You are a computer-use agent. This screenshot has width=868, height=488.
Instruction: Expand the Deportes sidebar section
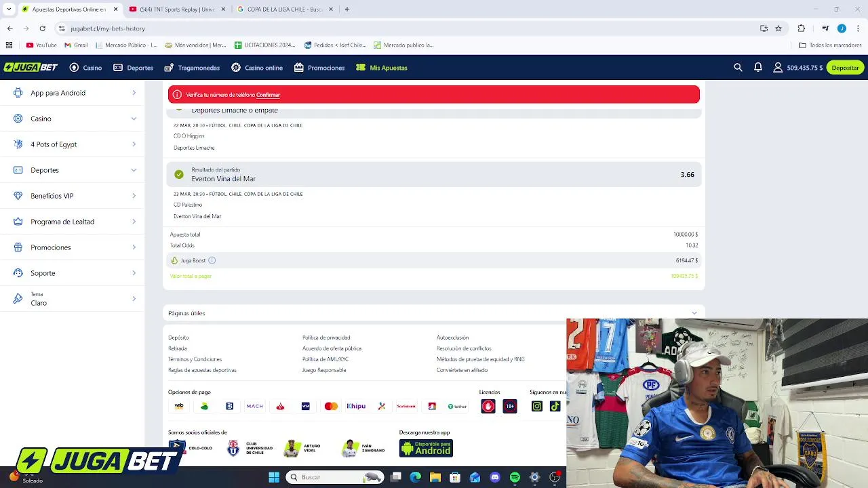pyautogui.click(x=73, y=170)
